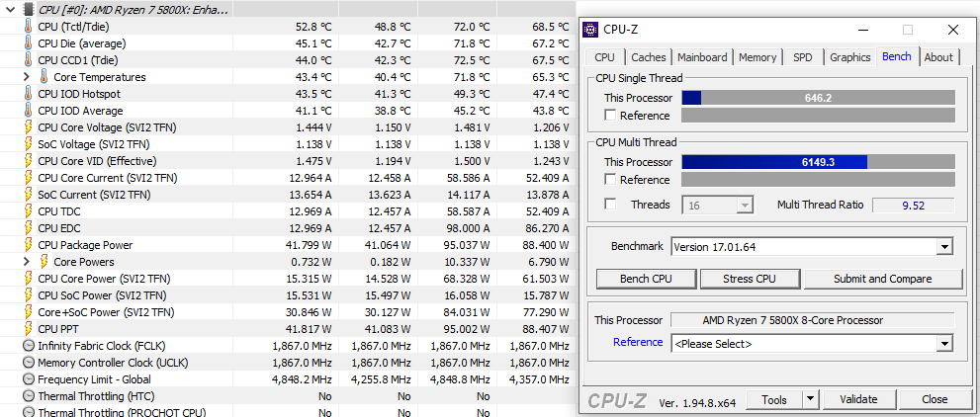Viewport: 980px width, 417px height.
Task: Click Submit and Compare button
Action: pos(882,279)
